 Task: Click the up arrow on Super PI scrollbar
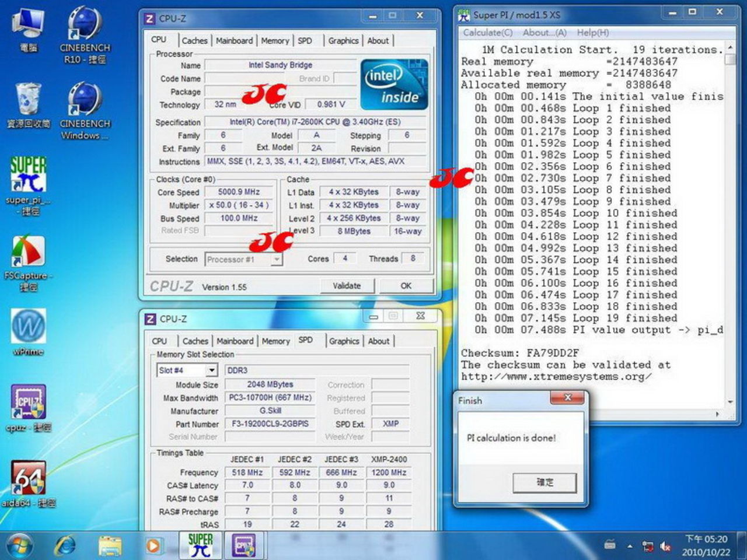pyautogui.click(x=730, y=47)
